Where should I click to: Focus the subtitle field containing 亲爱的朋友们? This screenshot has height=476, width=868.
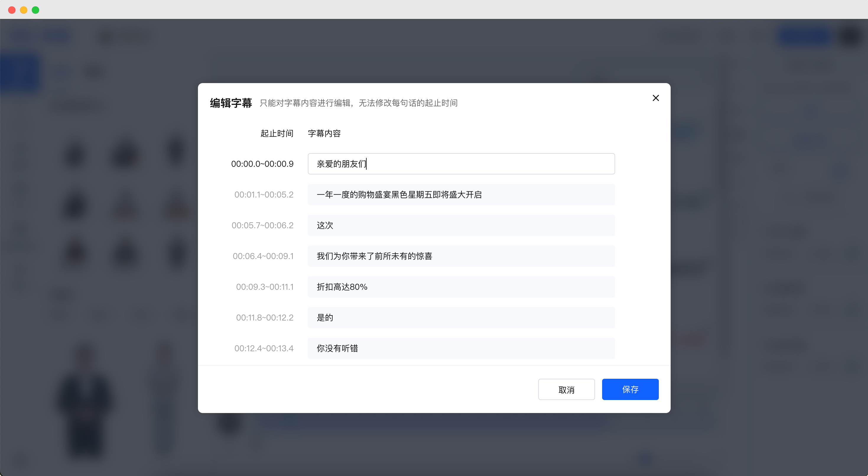(x=461, y=163)
